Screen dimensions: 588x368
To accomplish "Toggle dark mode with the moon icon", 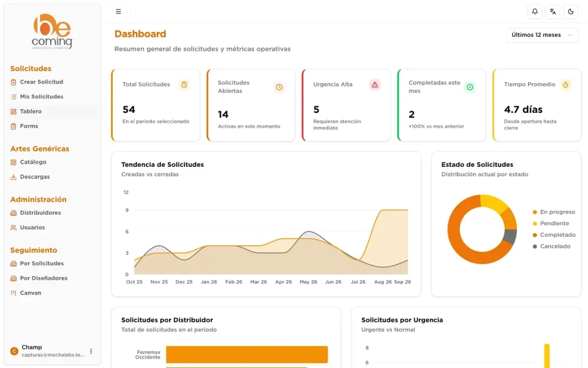I will [571, 12].
